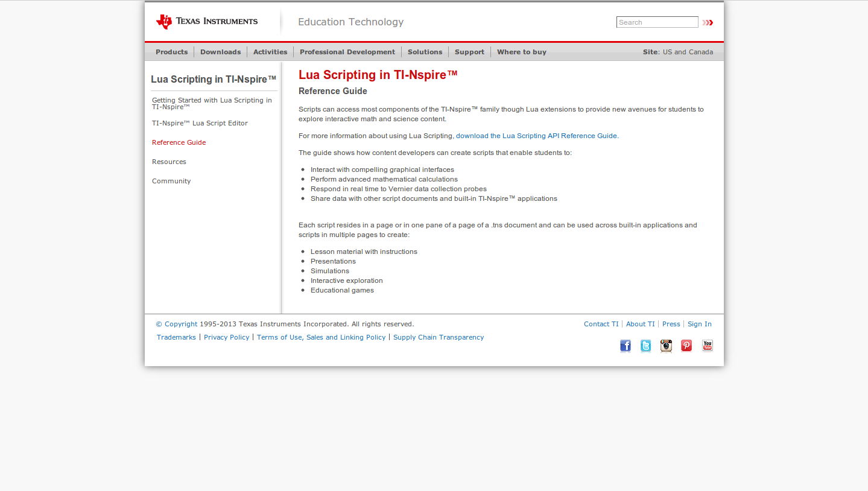The height and width of the screenshot is (491, 868).
Task: Submit search with the red arrows icon
Action: pyautogui.click(x=708, y=22)
